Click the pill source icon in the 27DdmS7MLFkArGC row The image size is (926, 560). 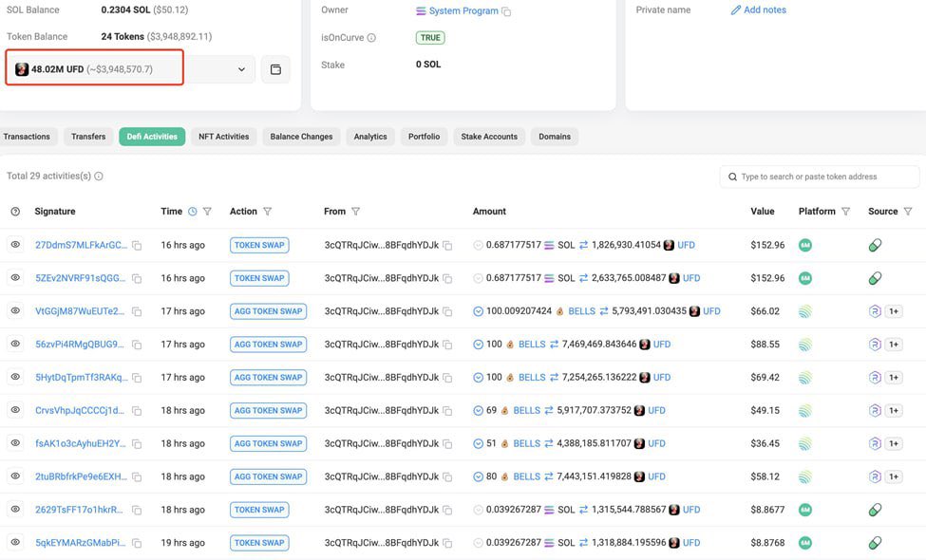coord(876,245)
